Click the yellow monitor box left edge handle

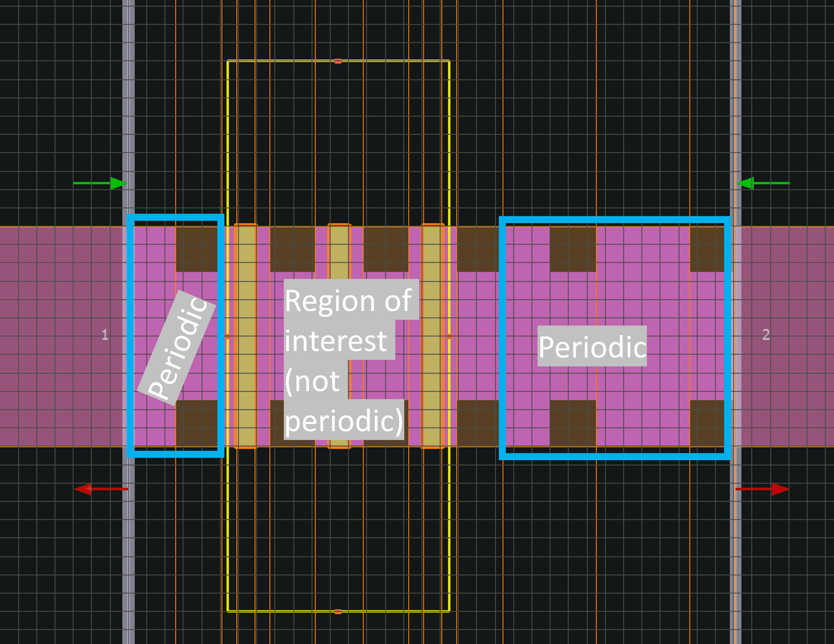228,336
